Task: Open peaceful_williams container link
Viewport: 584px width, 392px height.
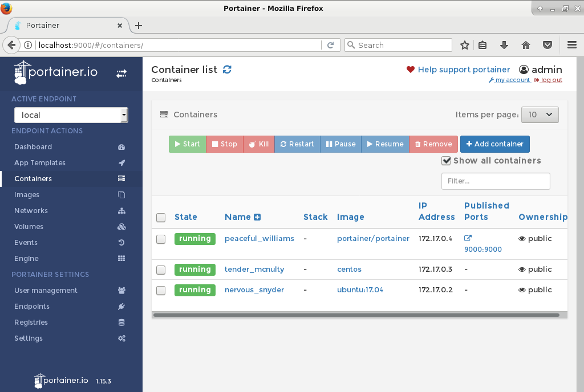Action: point(259,238)
